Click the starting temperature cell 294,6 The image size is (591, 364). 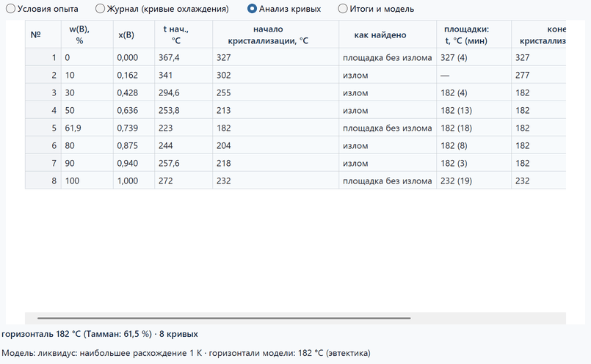(184, 92)
